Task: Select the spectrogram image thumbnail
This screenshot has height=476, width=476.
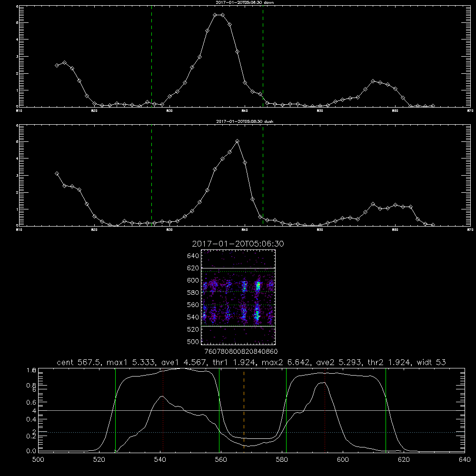Action: coord(238,297)
